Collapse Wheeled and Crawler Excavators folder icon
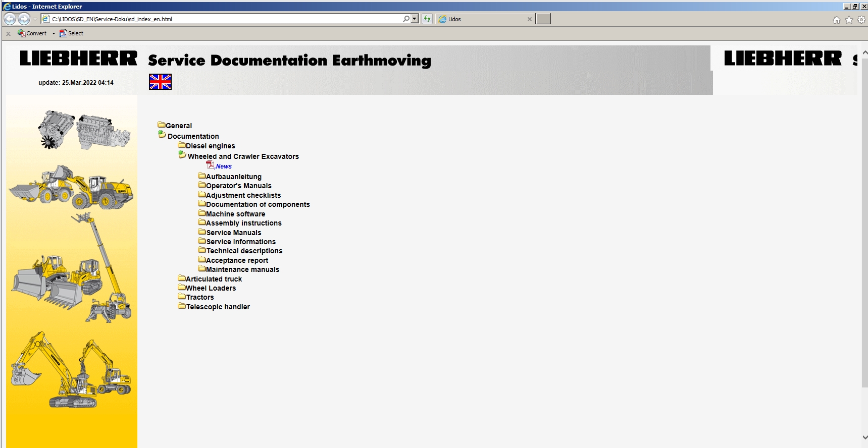This screenshot has width=868, height=448. pyautogui.click(x=182, y=155)
